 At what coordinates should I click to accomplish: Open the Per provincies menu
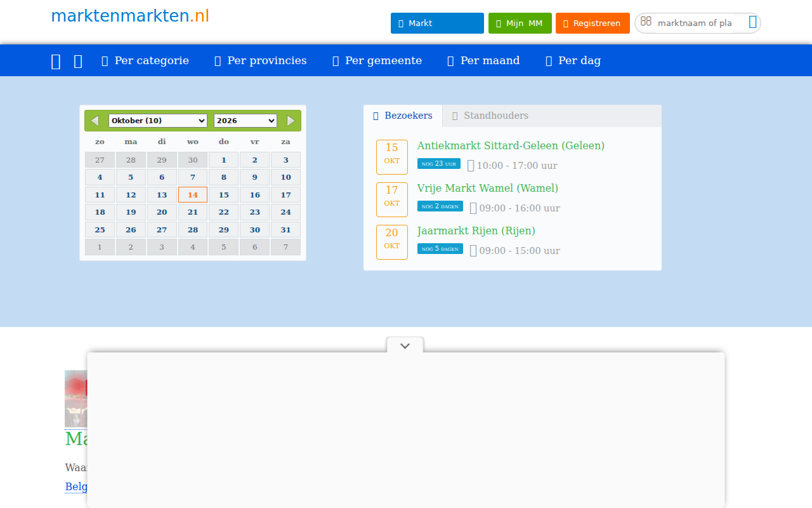click(x=261, y=60)
